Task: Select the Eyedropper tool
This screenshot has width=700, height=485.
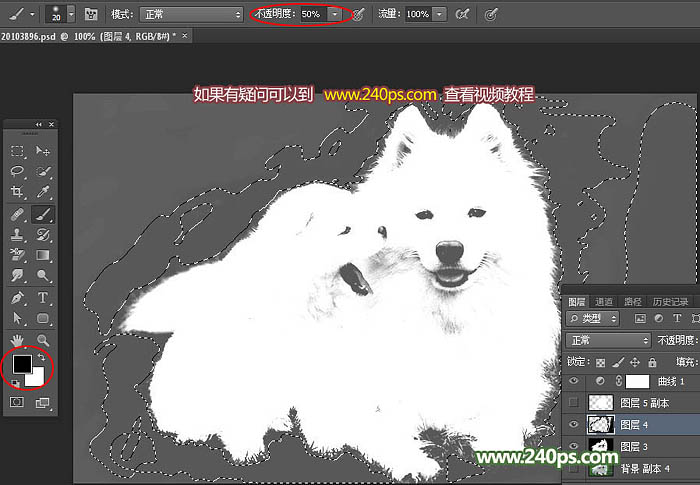Action: (43, 192)
